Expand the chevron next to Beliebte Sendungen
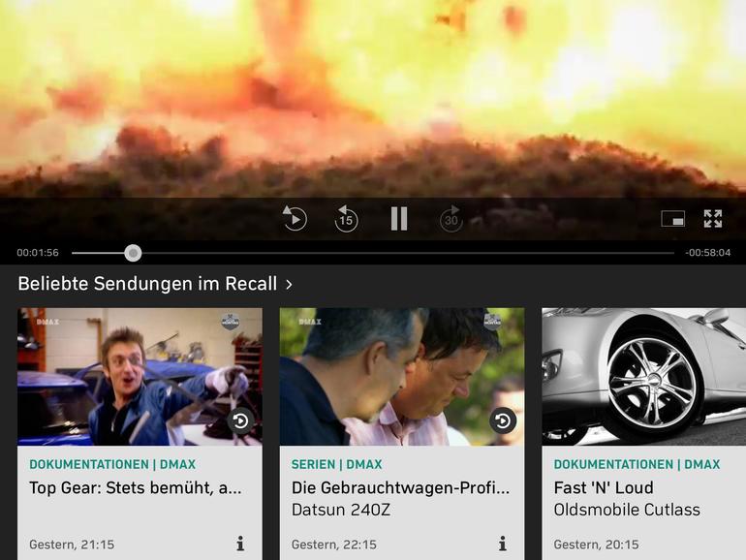The width and height of the screenshot is (746, 560). coord(289,285)
